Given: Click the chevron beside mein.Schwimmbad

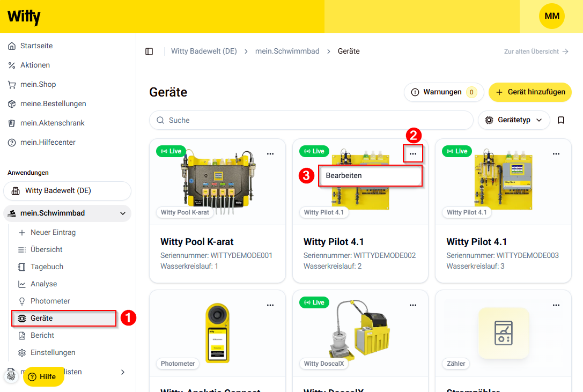Looking at the screenshot, I should [123, 213].
